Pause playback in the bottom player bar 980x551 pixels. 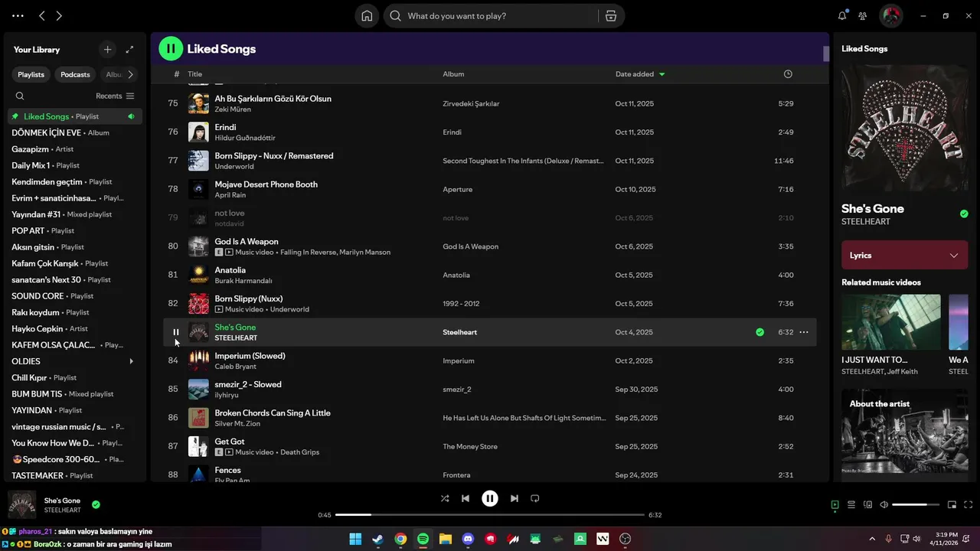click(x=490, y=498)
